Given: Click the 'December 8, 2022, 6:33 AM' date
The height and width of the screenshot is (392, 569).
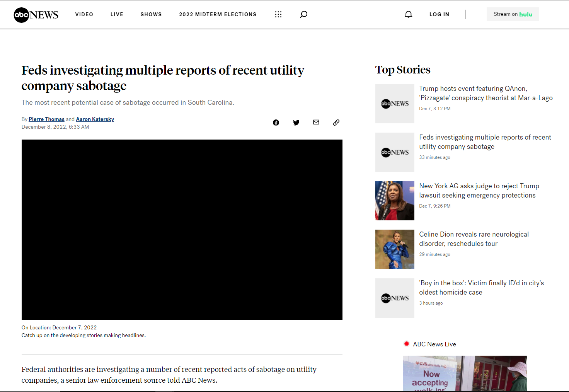Looking at the screenshot, I should [x=55, y=127].
